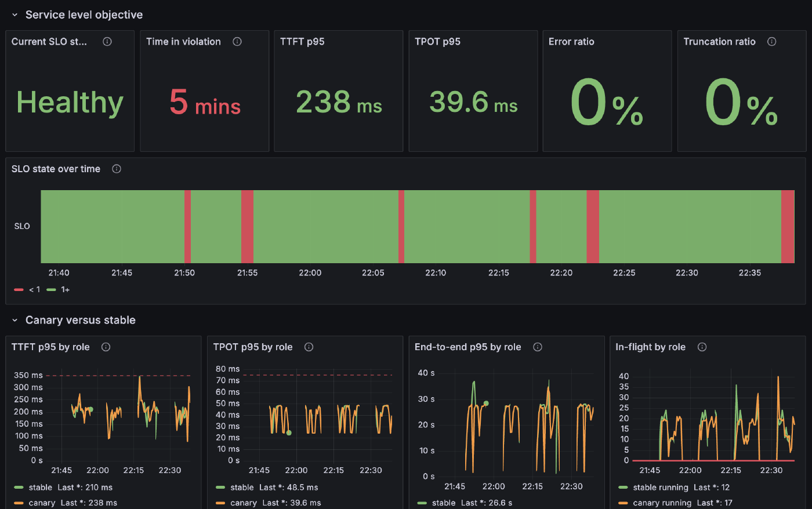Screen dimensions: 812x509
Task: Open info icon on TPOT p95 by role
Action: [x=309, y=347]
